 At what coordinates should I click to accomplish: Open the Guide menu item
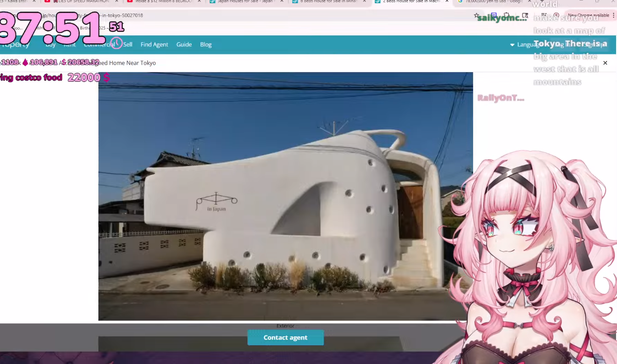click(x=184, y=45)
